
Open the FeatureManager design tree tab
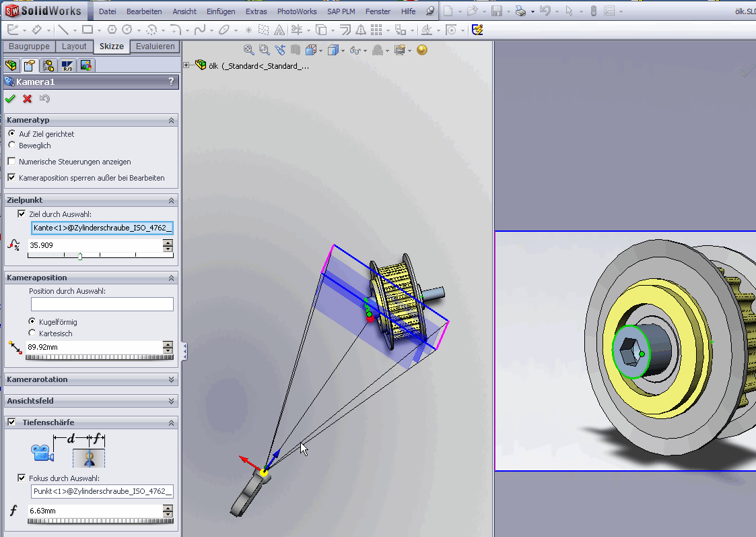click(11, 65)
